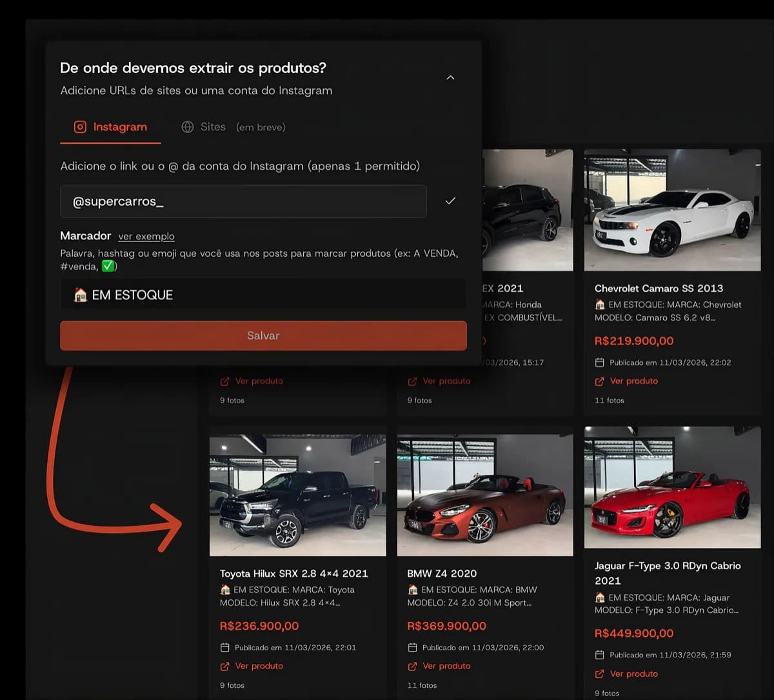Open the BMW Z4 2020 photo
Viewport: 774px width, 700px height.
485,495
